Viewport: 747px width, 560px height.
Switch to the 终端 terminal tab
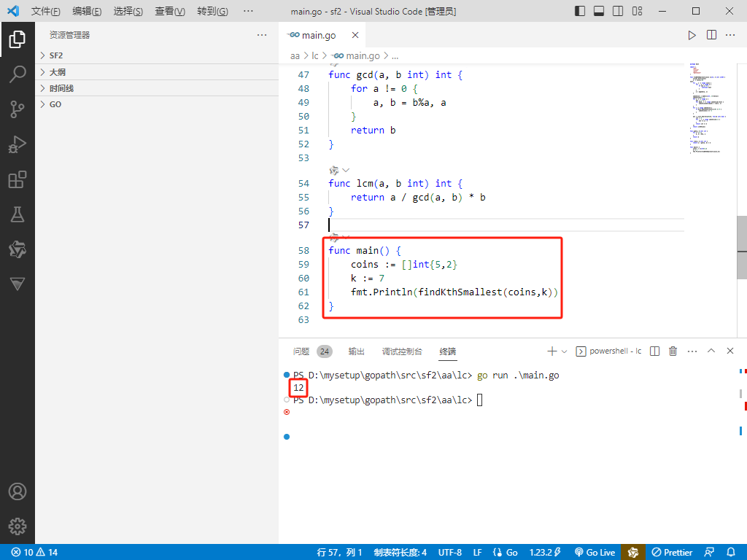[447, 351]
